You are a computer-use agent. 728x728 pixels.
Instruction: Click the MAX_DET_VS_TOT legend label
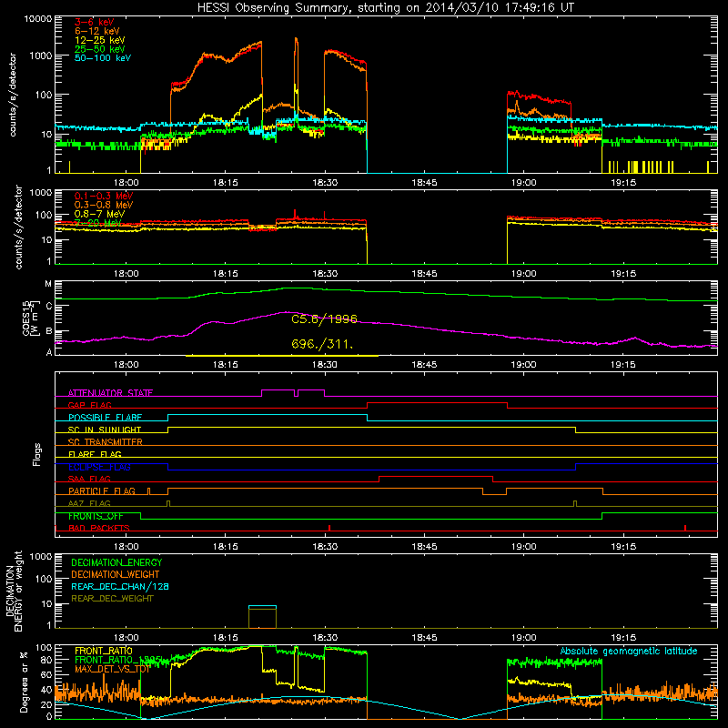pos(112,669)
